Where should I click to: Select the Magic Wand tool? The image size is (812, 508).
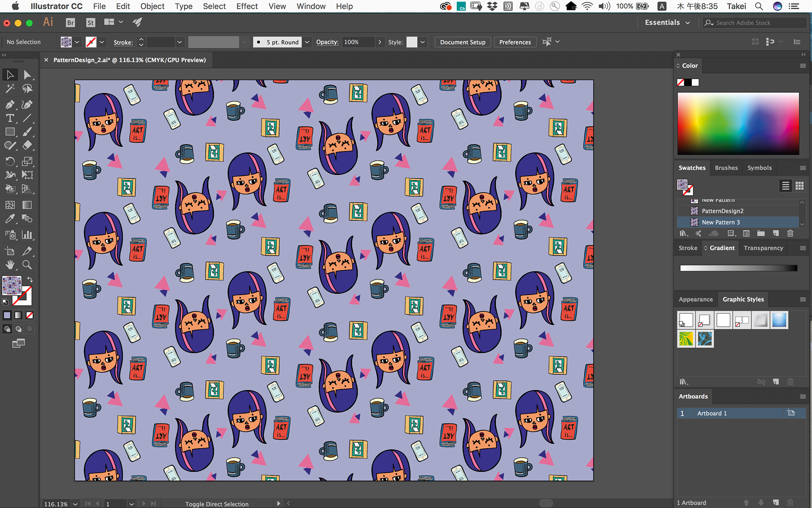coord(10,89)
